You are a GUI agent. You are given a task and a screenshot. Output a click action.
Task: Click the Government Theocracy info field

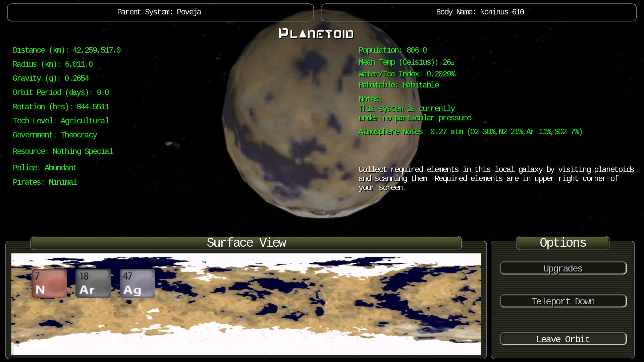(55, 135)
